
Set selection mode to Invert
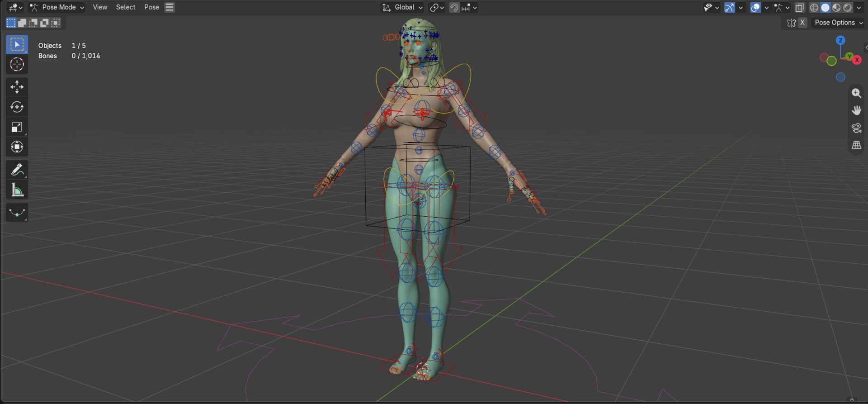44,23
